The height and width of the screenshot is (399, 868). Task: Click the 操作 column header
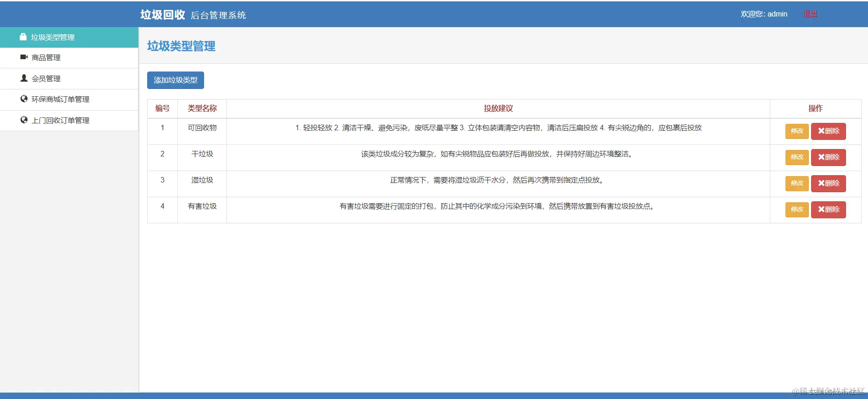[x=815, y=109]
